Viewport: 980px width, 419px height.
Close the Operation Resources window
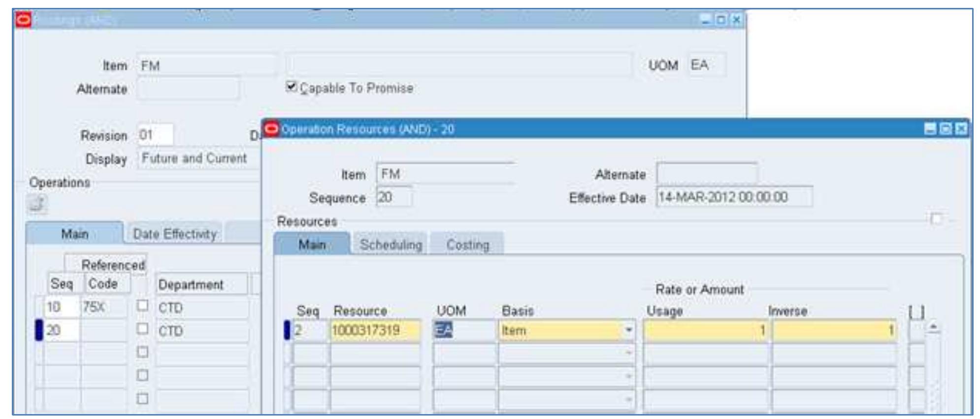961,129
